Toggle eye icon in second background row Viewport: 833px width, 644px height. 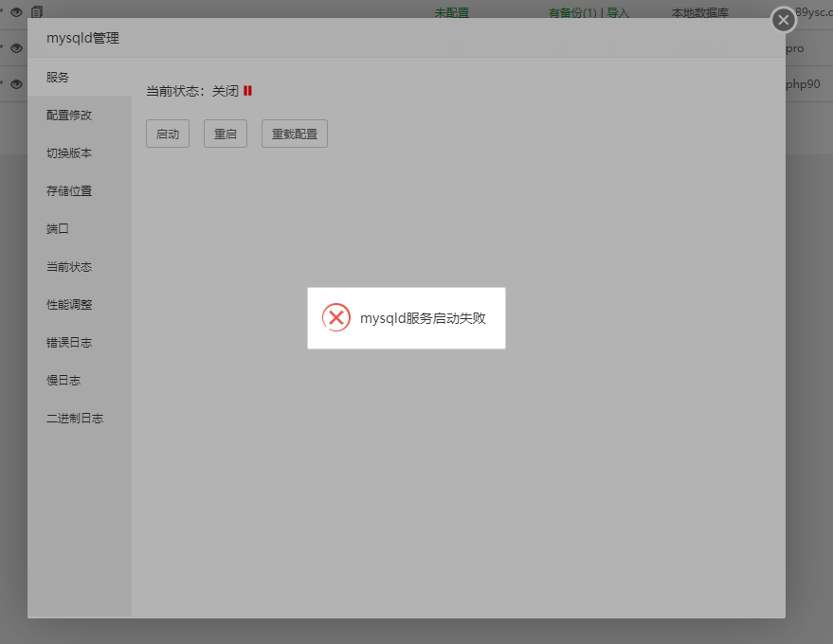(x=16, y=48)
